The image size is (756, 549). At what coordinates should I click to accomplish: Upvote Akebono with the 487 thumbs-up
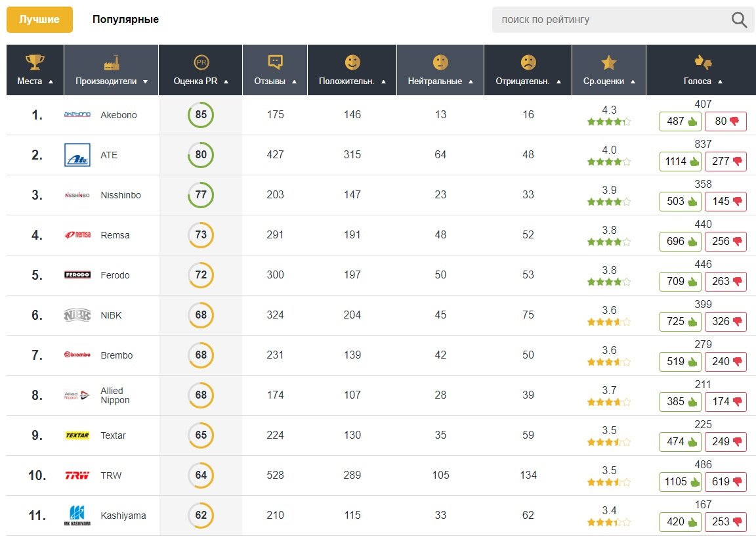pyautogui.click(x=681, y=121)
